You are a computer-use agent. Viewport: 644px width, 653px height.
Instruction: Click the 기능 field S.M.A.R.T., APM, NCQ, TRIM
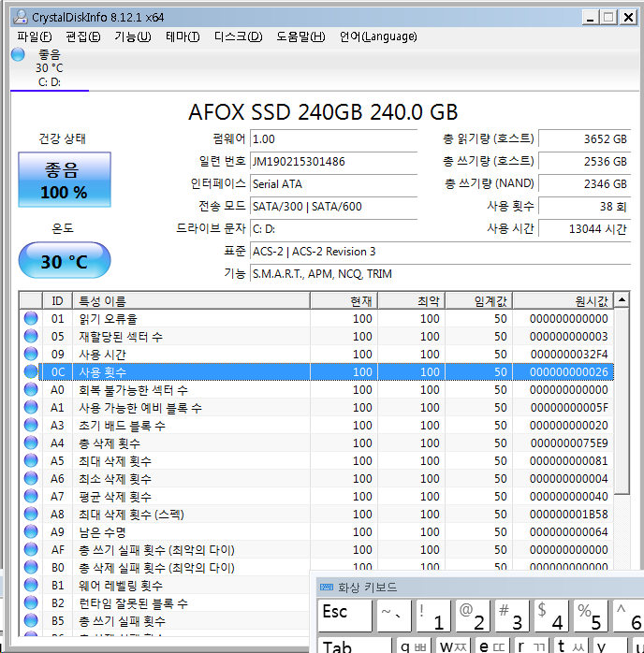tap(440, 273)
